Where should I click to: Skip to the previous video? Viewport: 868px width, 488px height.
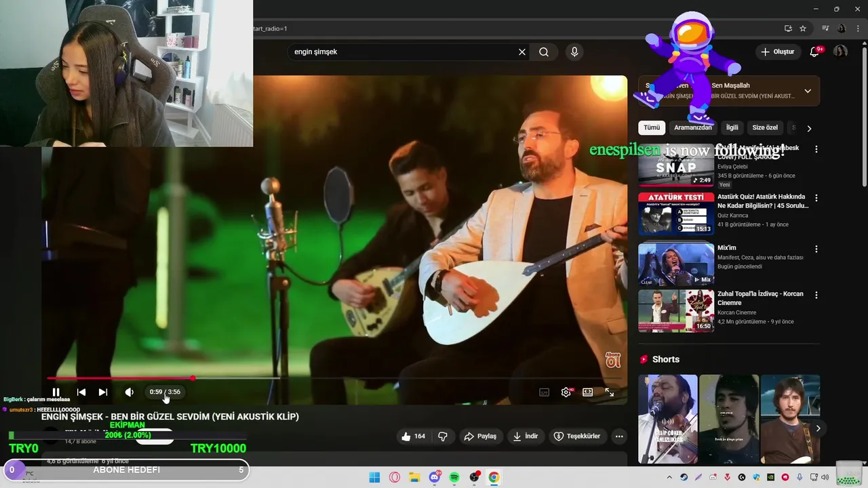(81, 392)
